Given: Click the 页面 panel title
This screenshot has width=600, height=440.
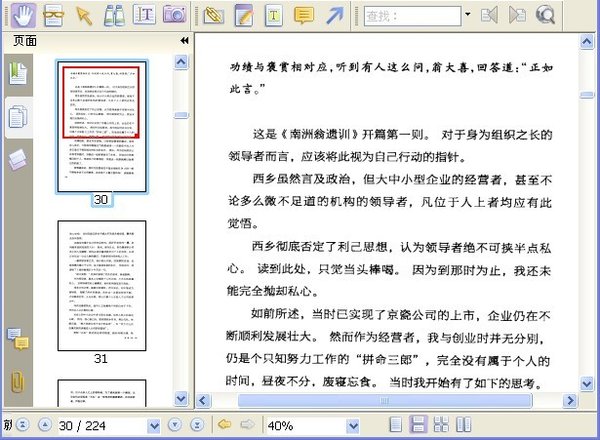Looking at the screenshot, I should point(25,41).
